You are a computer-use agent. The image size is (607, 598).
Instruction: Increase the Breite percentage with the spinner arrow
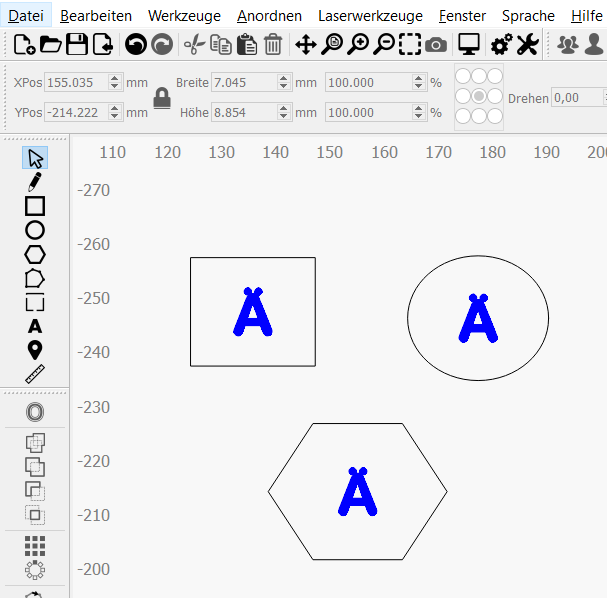tap(417, 78)
